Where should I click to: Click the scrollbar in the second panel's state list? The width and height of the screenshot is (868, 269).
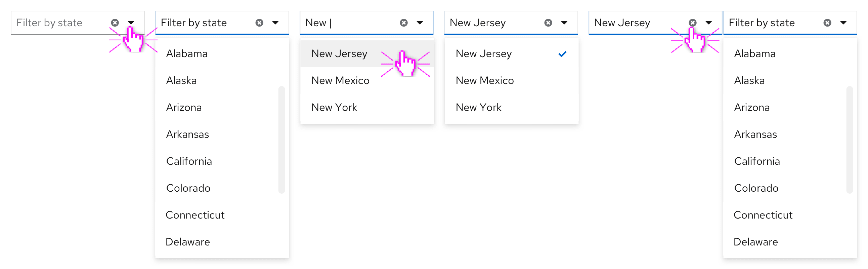click(281, 140)
